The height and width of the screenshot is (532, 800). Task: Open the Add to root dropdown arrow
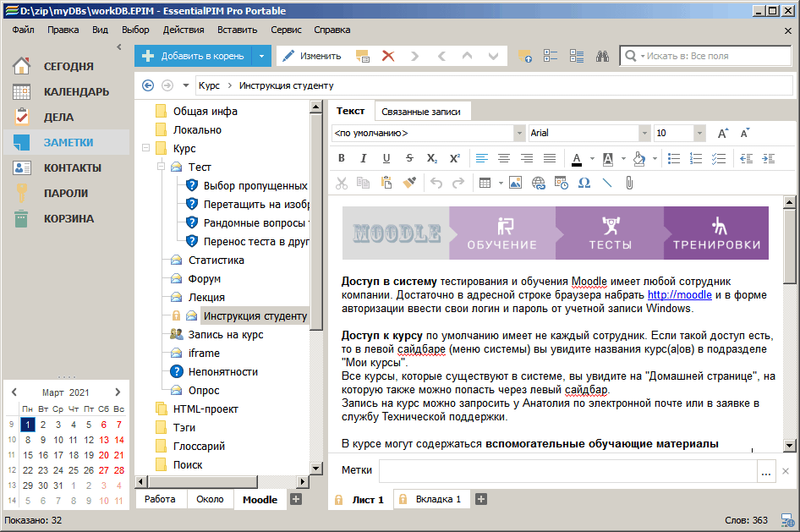pyautogui.click(x=262, y=56)
